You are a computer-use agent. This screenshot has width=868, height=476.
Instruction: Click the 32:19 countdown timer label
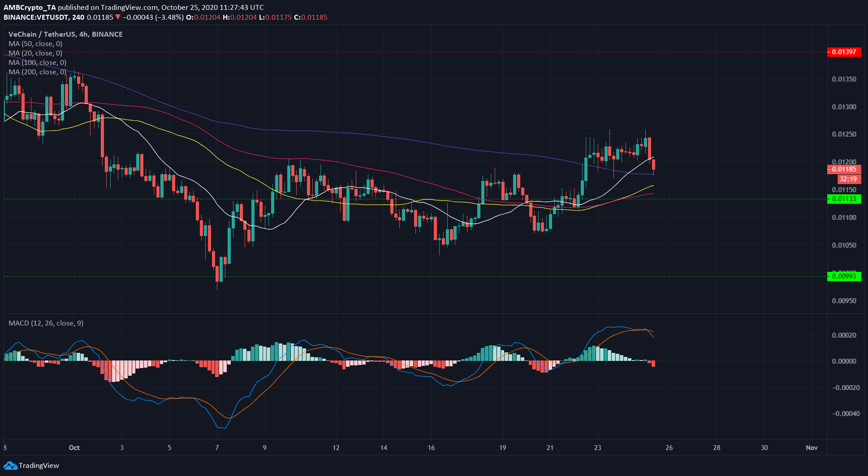(848, 179)
